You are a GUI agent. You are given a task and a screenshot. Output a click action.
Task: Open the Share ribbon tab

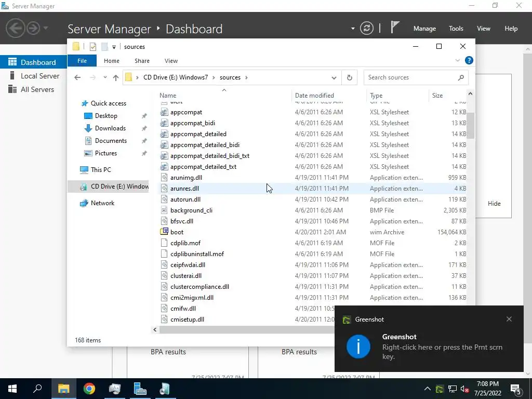point(142,61)
